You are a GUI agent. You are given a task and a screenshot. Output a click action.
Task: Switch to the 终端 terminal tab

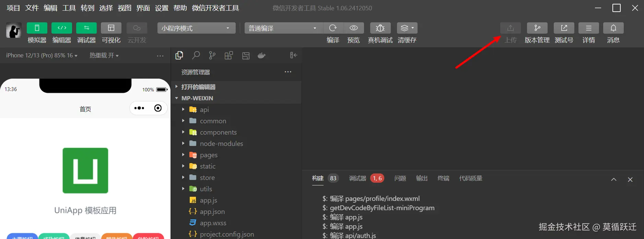443,178
